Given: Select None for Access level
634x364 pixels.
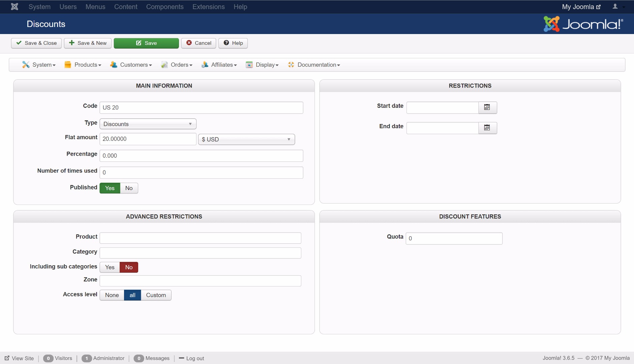Looking at the screenshot, I should click(112, 295).
